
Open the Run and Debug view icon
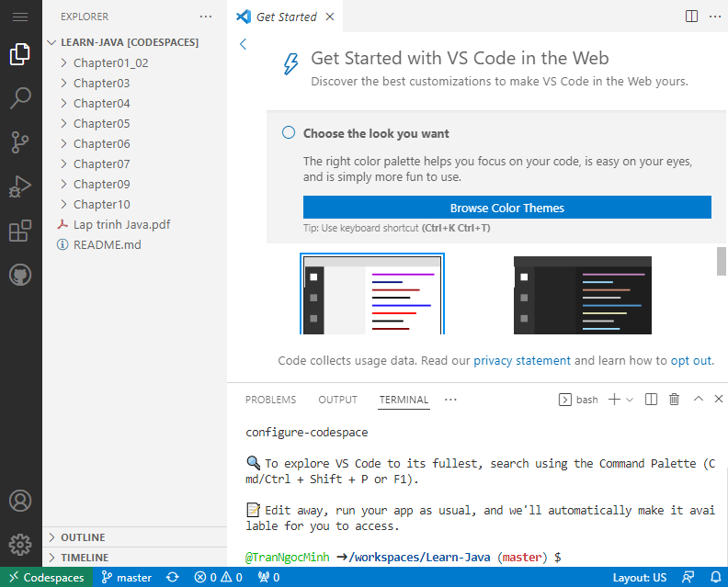coord(20,186)
